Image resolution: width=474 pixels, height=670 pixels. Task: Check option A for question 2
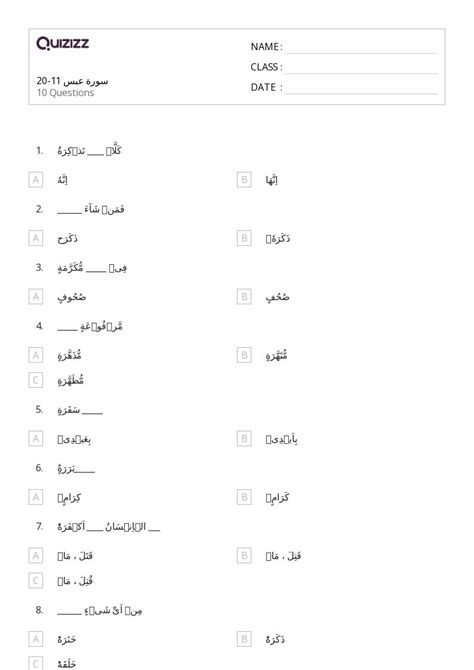(36, 238)
